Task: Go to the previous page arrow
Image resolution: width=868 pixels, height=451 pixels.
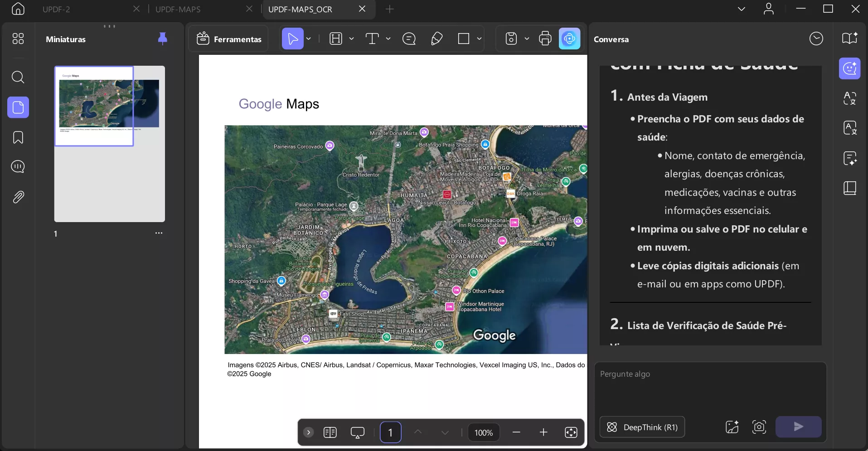Action: pos(418,432)
